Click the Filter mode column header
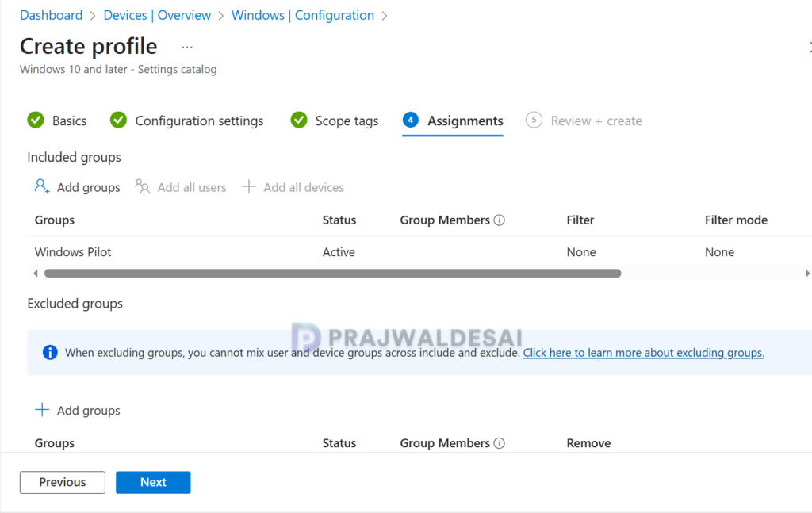 pyautogui.click(x=736, y=220)
